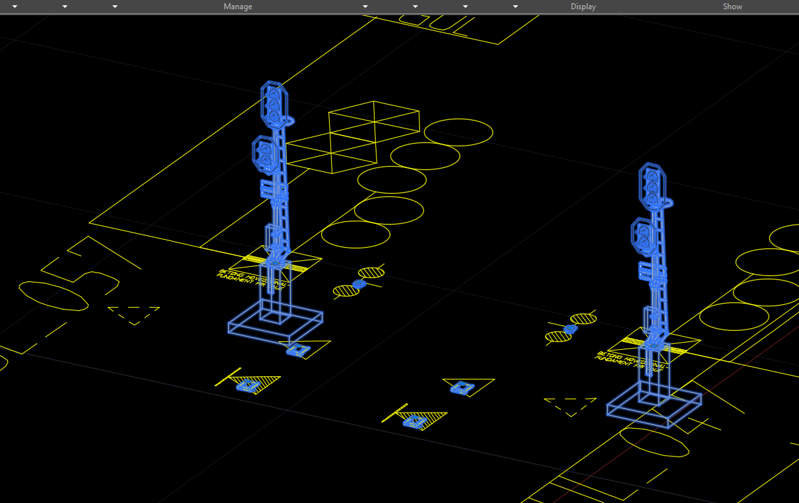
Task: Open the Display panel title
Action: click(x=583, y=7)
